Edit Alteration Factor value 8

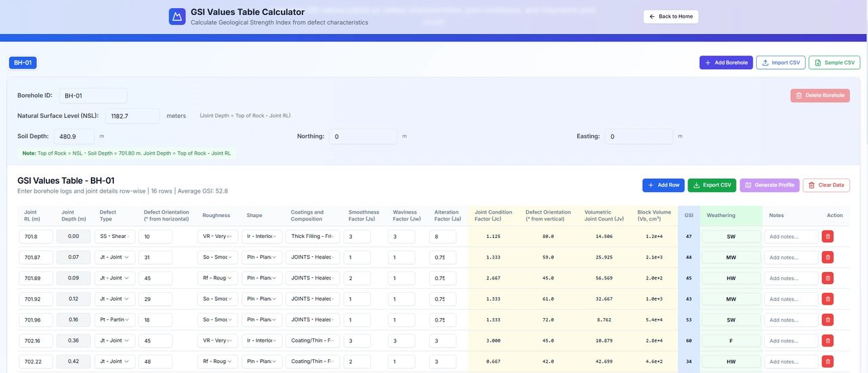pos(443,237)
